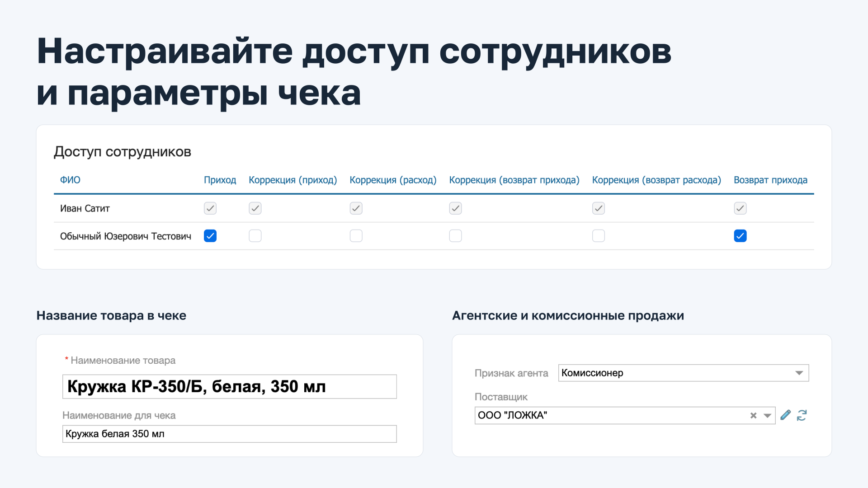Select employee name Иван Сатит
868x488 pixels.
(85, 208)
